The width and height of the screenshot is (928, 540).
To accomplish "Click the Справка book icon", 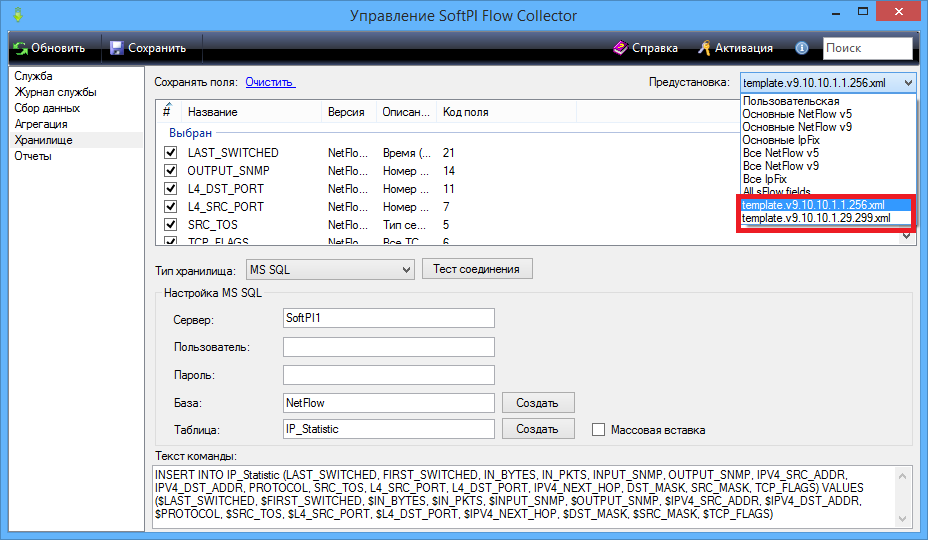I will pyautogui.click(x=620, y=48).
